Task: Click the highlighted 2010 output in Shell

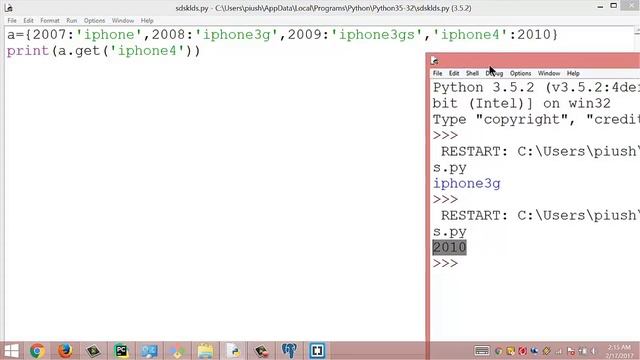Action: click(x=449, y=247)
